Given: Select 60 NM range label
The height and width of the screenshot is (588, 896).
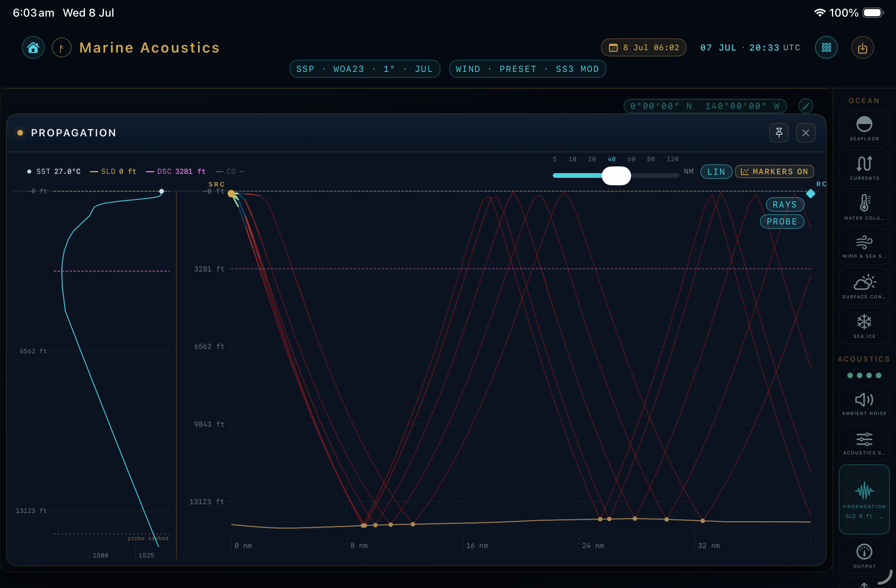Looking at the screenshot, I should coord(631,159).
